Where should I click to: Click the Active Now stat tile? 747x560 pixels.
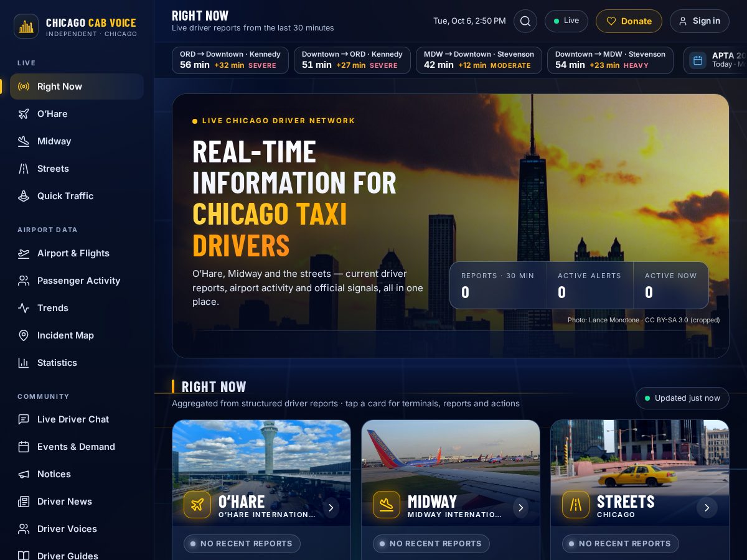pyautogui.click(x=671, y=286)
